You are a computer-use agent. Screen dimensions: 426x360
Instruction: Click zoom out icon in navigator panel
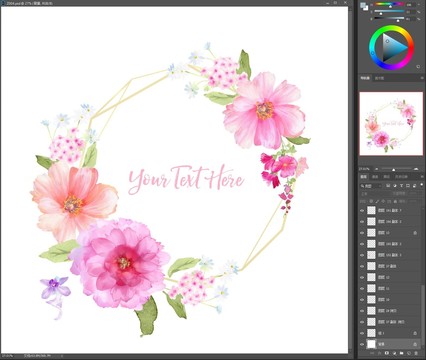coord(377,169)
